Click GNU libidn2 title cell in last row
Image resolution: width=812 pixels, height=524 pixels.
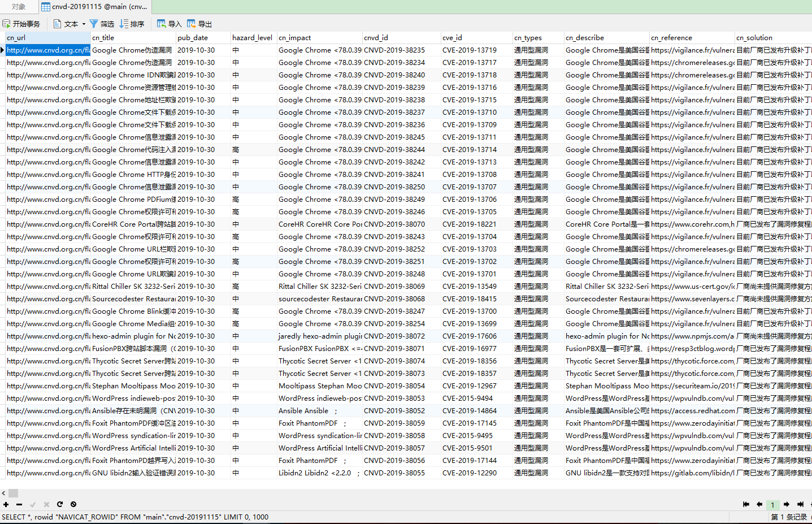pos(133,473)
